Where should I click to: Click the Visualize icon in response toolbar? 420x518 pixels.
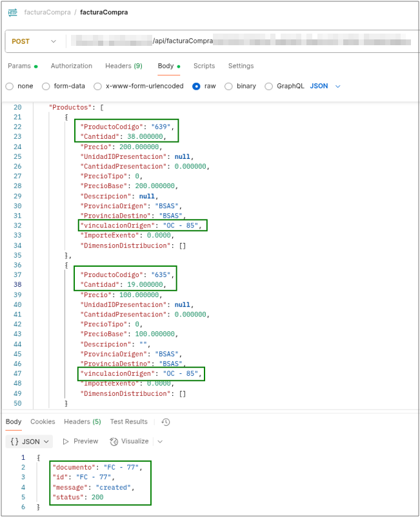(114, 441)
